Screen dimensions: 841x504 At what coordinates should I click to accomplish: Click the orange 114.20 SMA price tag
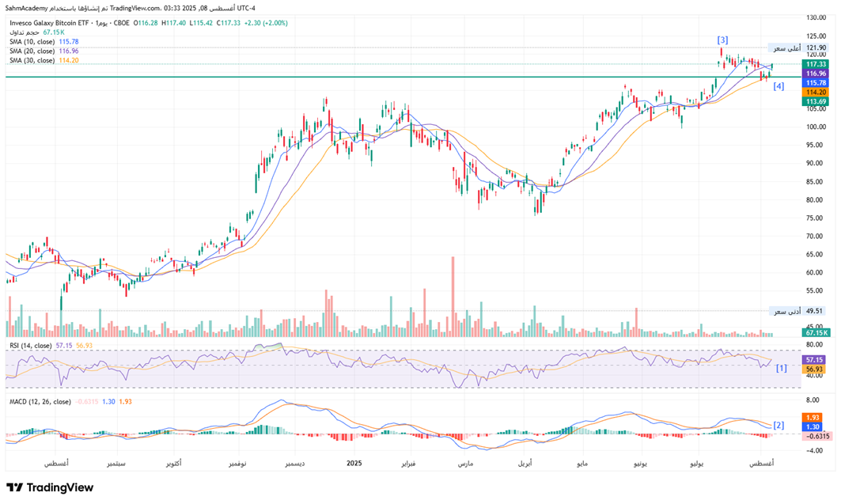(814, 92)
